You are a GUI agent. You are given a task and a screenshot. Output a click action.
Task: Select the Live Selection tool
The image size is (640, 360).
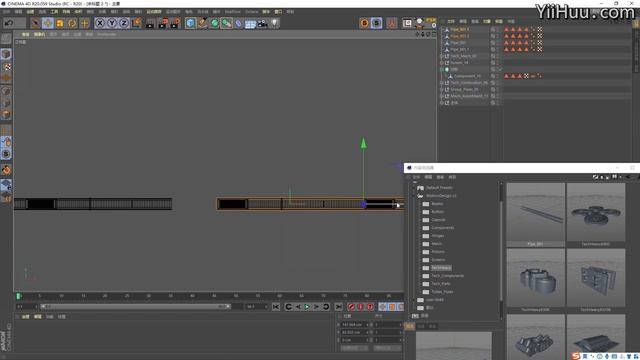coord(36,23)
